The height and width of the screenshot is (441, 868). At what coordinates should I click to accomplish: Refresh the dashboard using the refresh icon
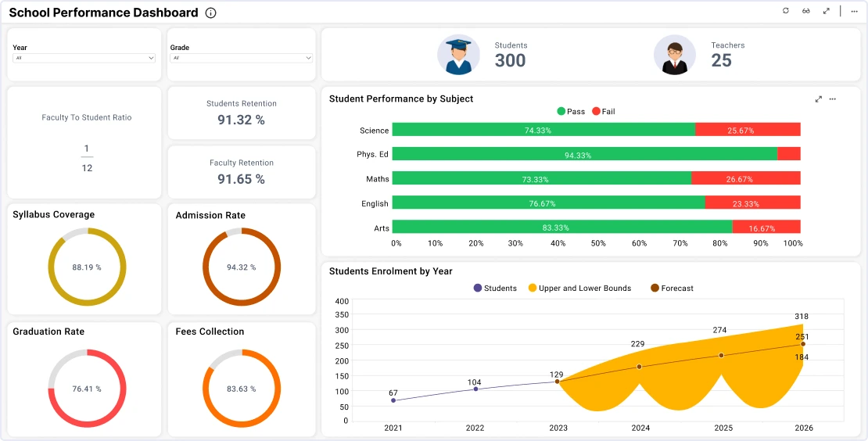[786, 11]
